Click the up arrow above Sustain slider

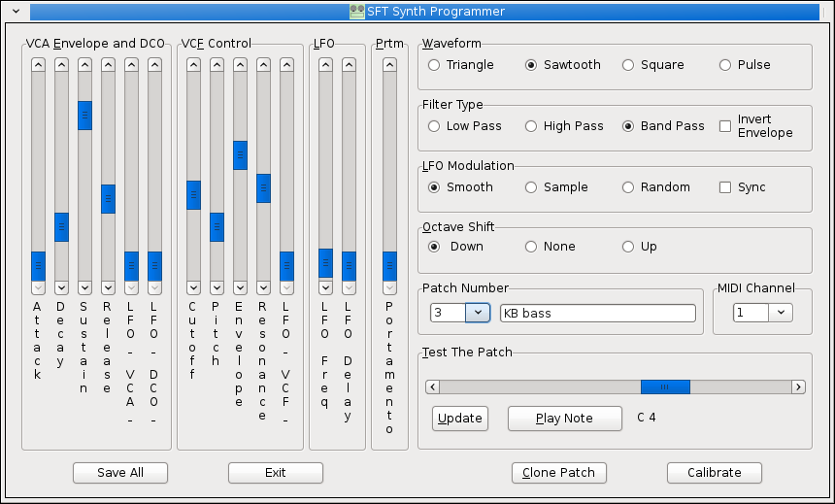click(x=84, y=65)
